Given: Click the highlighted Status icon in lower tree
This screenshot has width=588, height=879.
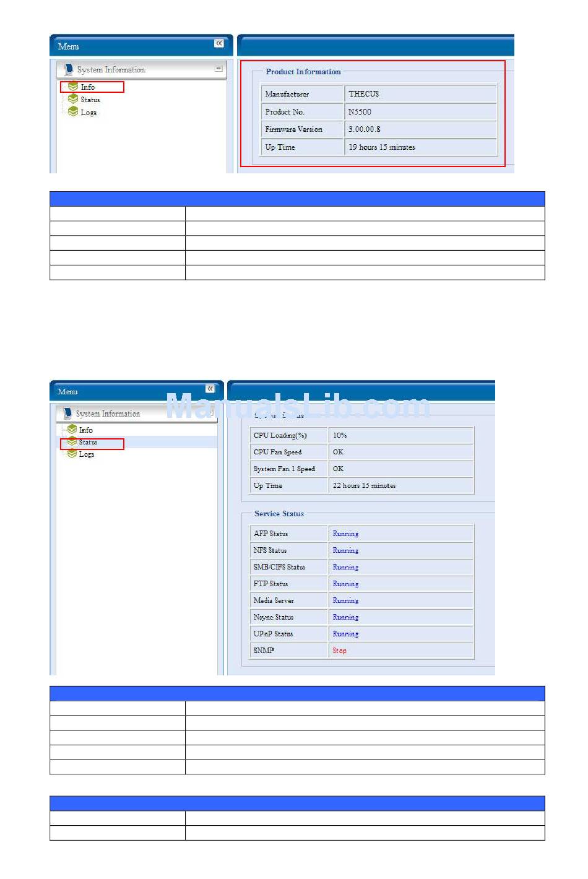Looking at the screenshot, I should [72, 442].
